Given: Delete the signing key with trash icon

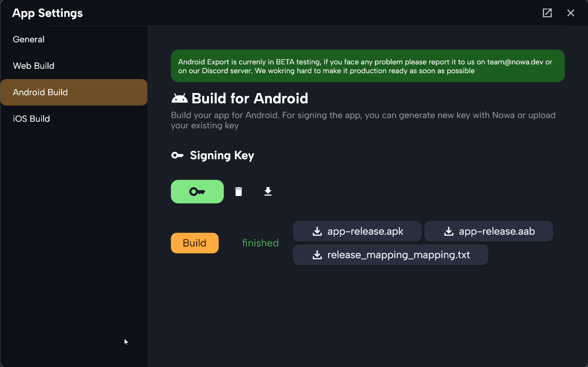Looking at the screenshot, I should coord(239,192).
